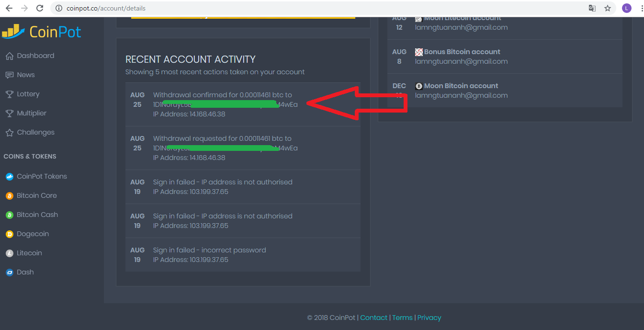Click 'Withdrawal requested for 0.00011461 btc' entry
Viewport: 644px width, 330px height.
[x=243, y=148]
